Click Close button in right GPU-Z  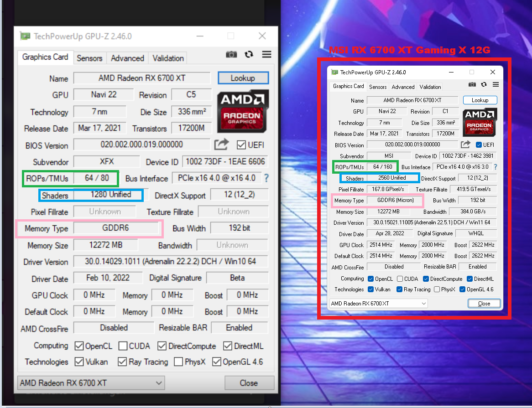coord(484,303)
